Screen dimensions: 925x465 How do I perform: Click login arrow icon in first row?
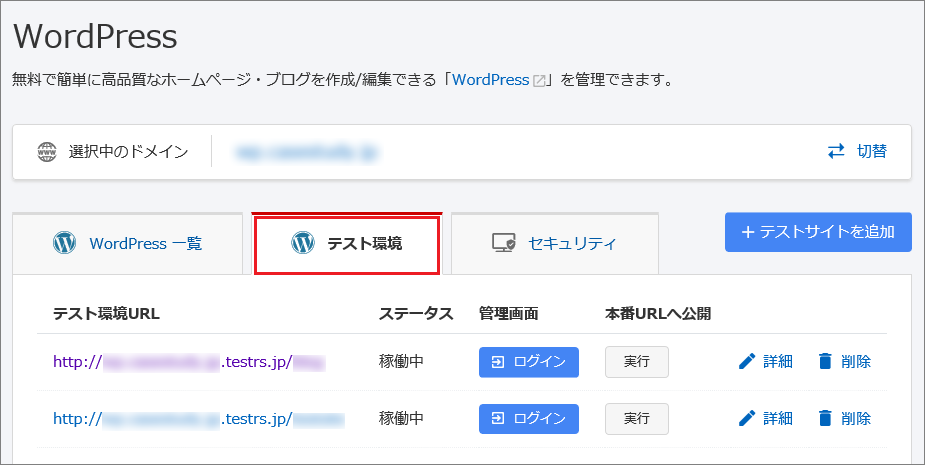click(498, 362)
